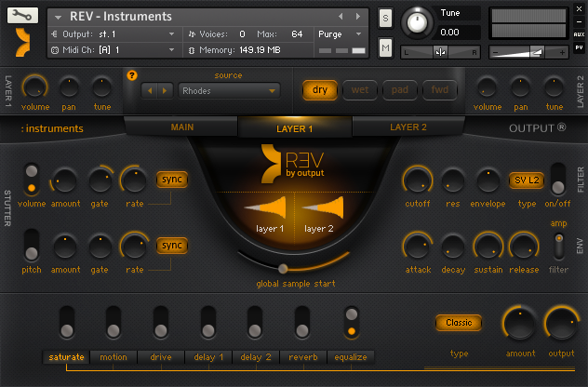
Task: Click the global sample start slider handle
Action: pos(283,269)
